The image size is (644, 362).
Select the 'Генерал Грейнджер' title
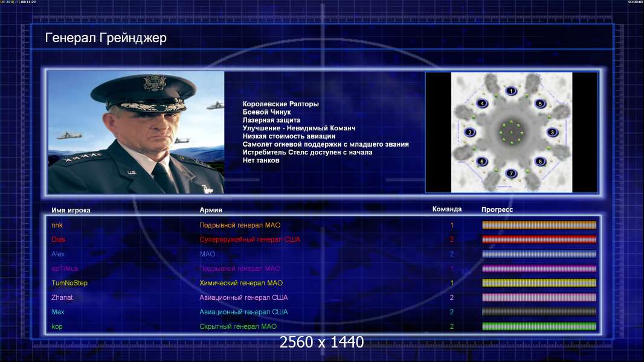(x=106, y=38)
